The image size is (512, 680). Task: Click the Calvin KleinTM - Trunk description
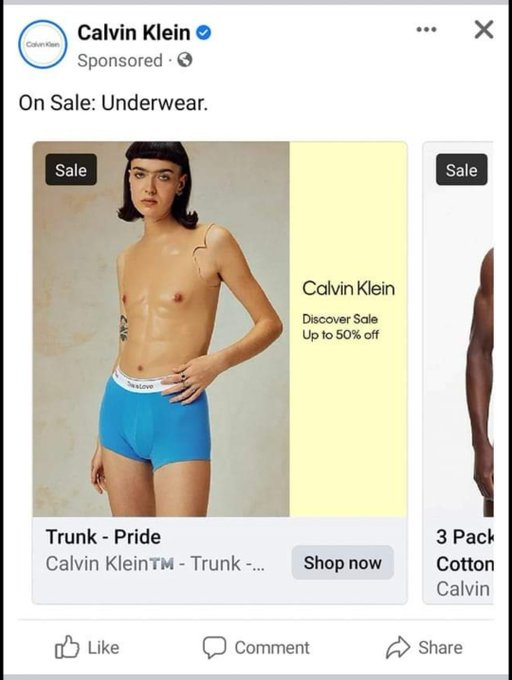pyautogui.click(x=155, y=564)
